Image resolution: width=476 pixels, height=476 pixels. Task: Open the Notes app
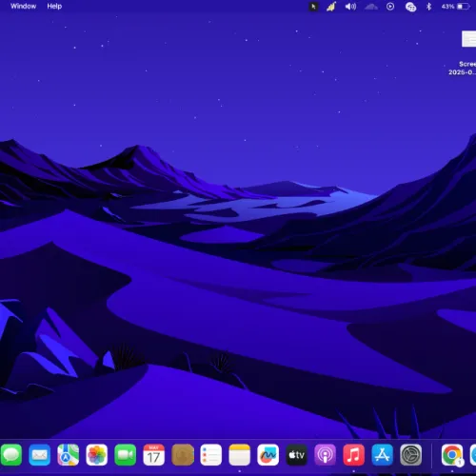pos(239,455)
